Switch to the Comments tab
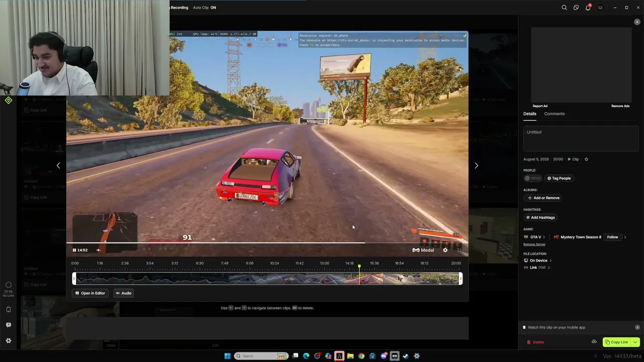 coord(554,114)
